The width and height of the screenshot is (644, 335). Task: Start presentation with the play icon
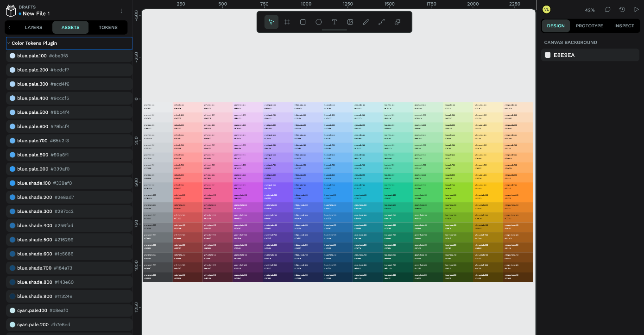coord(636,9)
